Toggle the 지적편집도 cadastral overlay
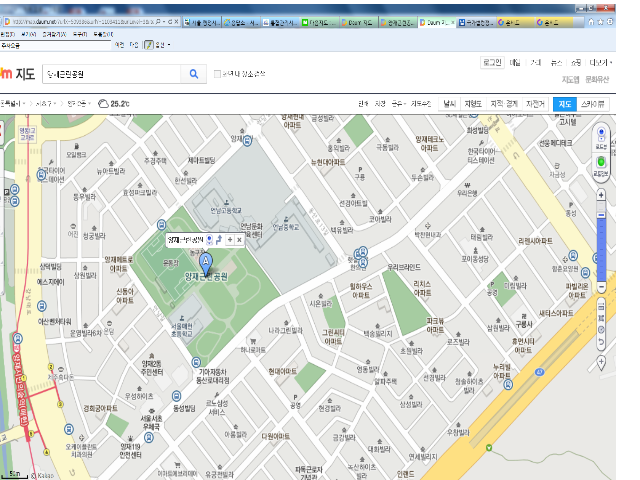The height and width of the screenshot is (480, 640). pos(504,103)
